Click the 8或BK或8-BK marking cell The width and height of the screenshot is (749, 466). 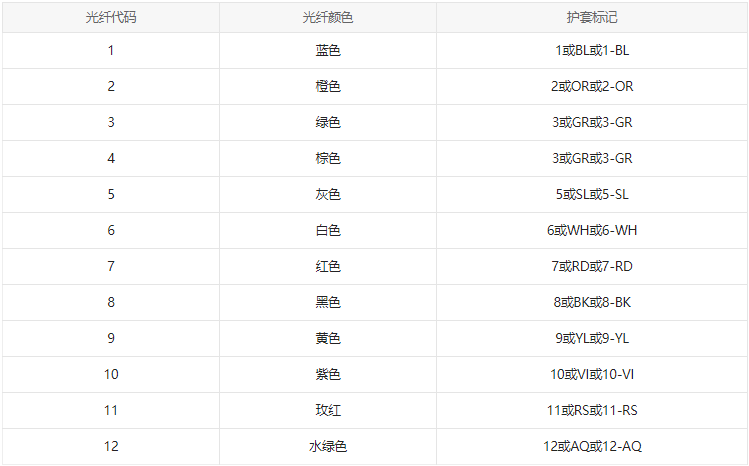click(x=592, y=302)
